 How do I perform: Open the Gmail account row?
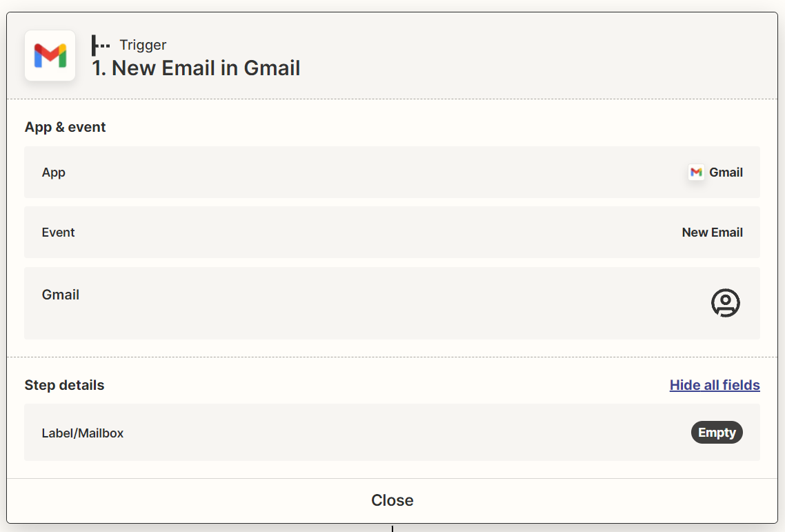coord(392,304)
